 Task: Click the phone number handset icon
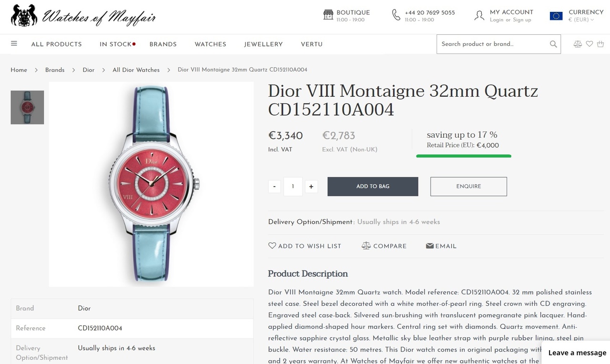point(396,15)
